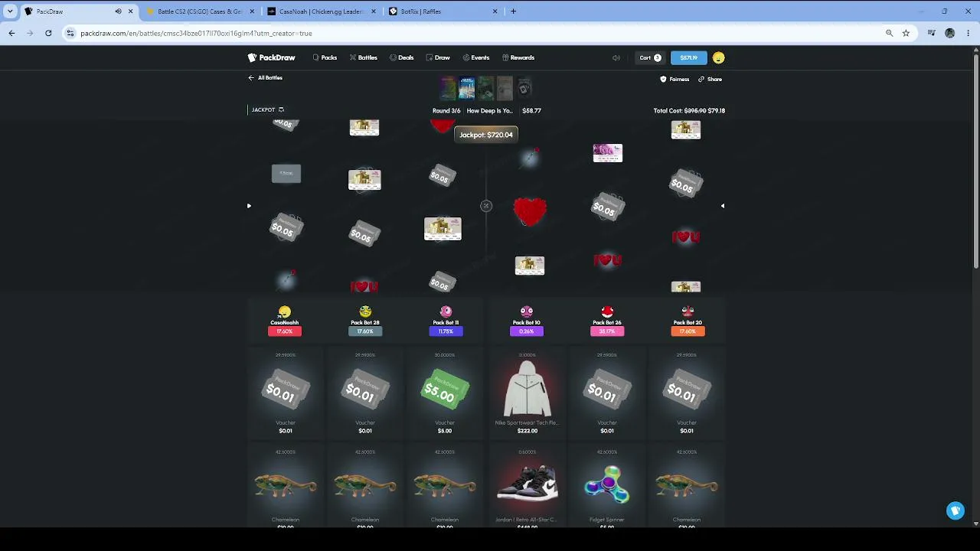Open the tab search dropdown arrow
The image size is (980, 551).
[10, 11]
